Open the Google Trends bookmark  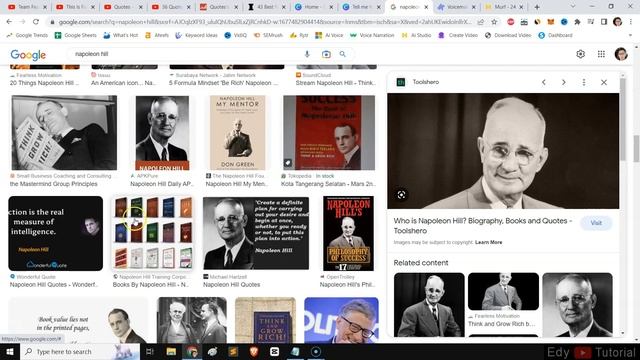pos(27,36)
